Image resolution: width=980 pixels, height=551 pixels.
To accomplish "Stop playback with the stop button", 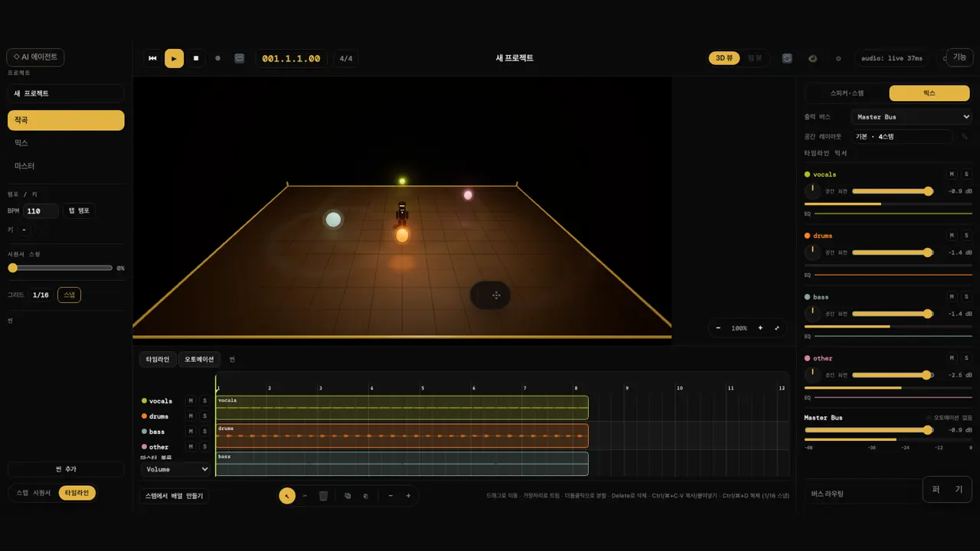I will [x=196, y=58].
